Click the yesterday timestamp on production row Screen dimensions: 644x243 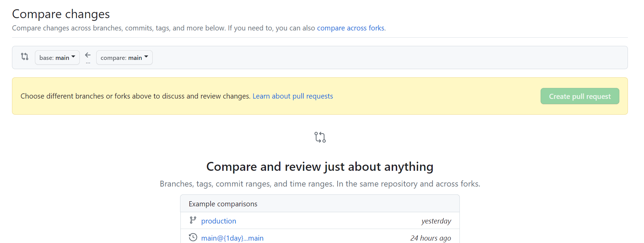click(x=436, y=221)
